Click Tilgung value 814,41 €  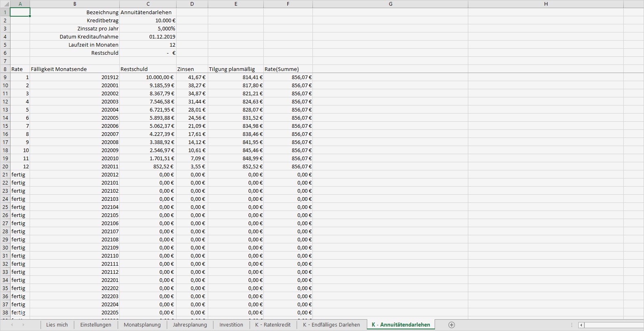click(x=236, y=77)
